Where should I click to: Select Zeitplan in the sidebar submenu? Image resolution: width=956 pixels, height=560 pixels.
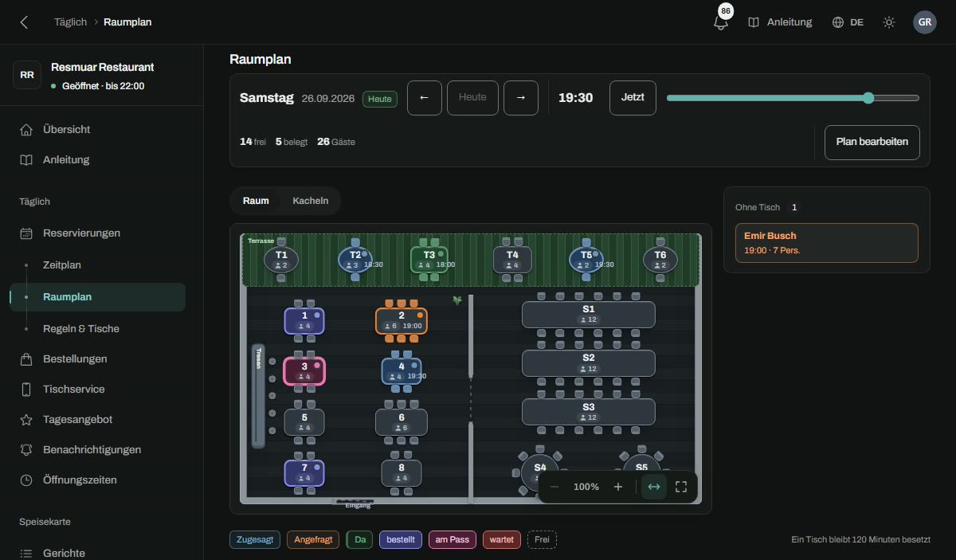97,264
